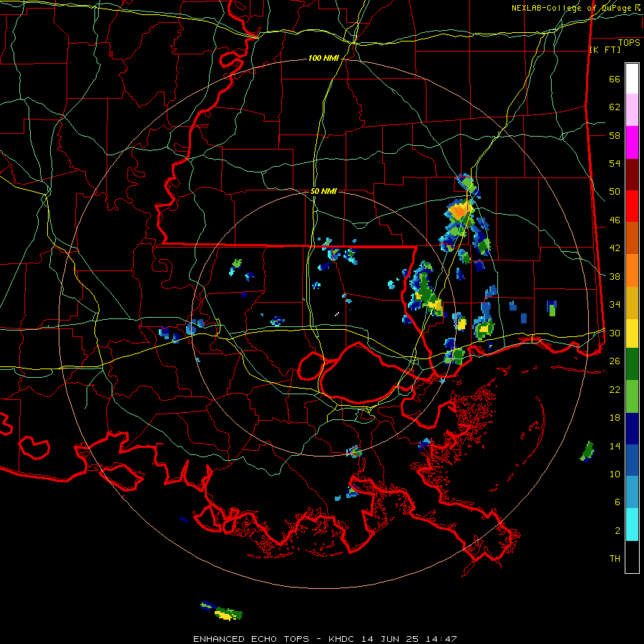Click the bright red 50 K FT swatch
The image size is (644, 644).
pyautogui.click(x=632, y=206)
